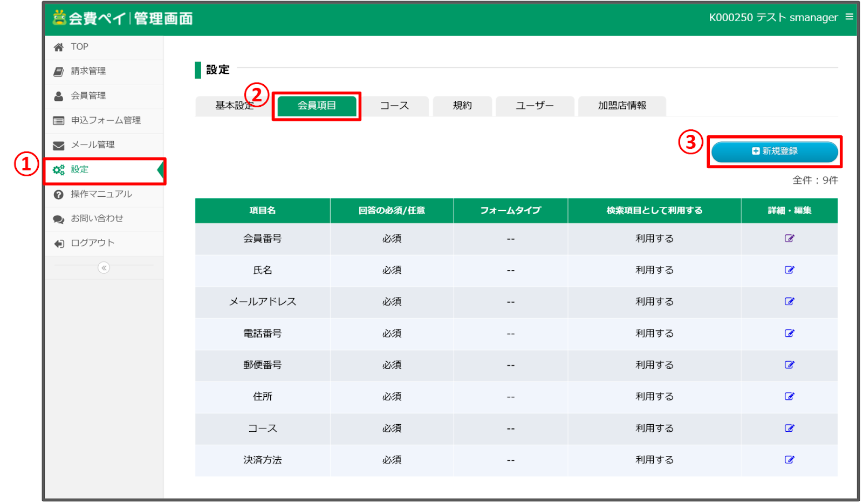Image resolution: width=863 pixels, height=504 pixels.
Task: Click edit icon for メールアドレス row
Action: (789, 301)
